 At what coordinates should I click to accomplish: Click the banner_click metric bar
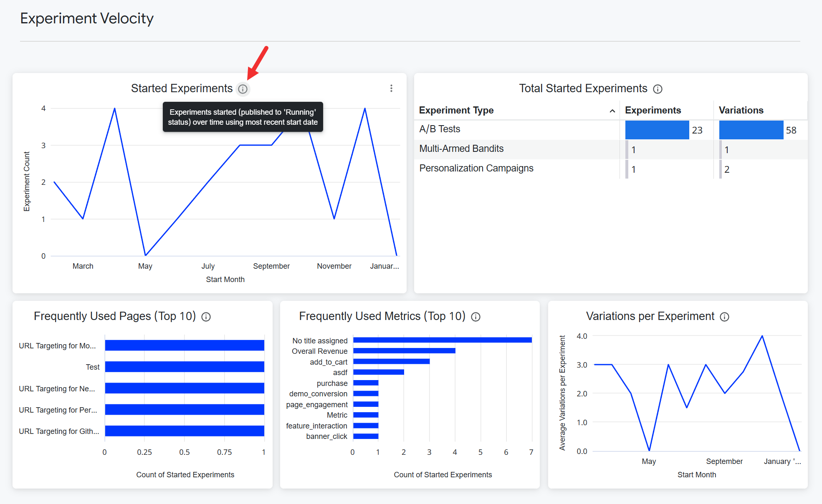point(366,436)
